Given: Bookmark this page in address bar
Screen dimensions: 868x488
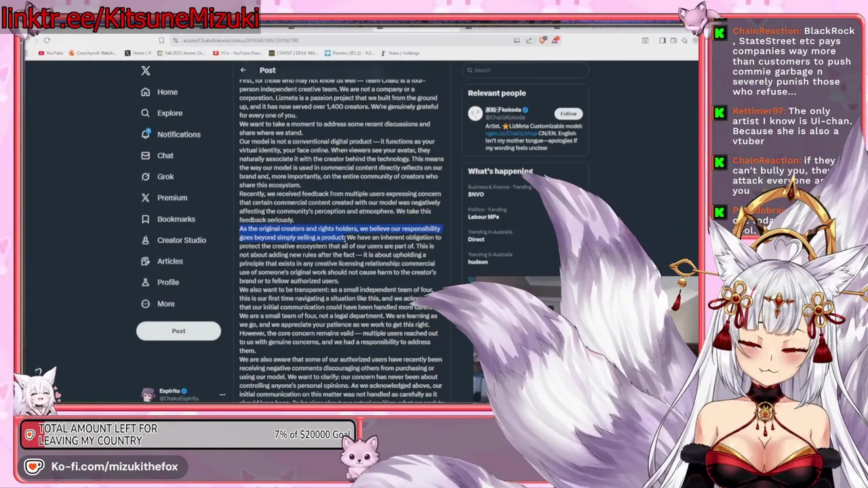Looking at the screenshot, I should coord(161,40).
